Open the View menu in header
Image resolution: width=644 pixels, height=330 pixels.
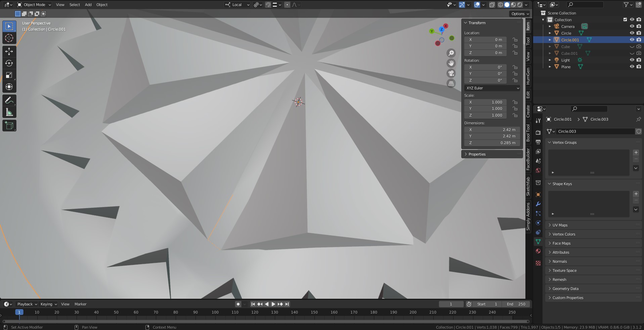coord(60,5)
